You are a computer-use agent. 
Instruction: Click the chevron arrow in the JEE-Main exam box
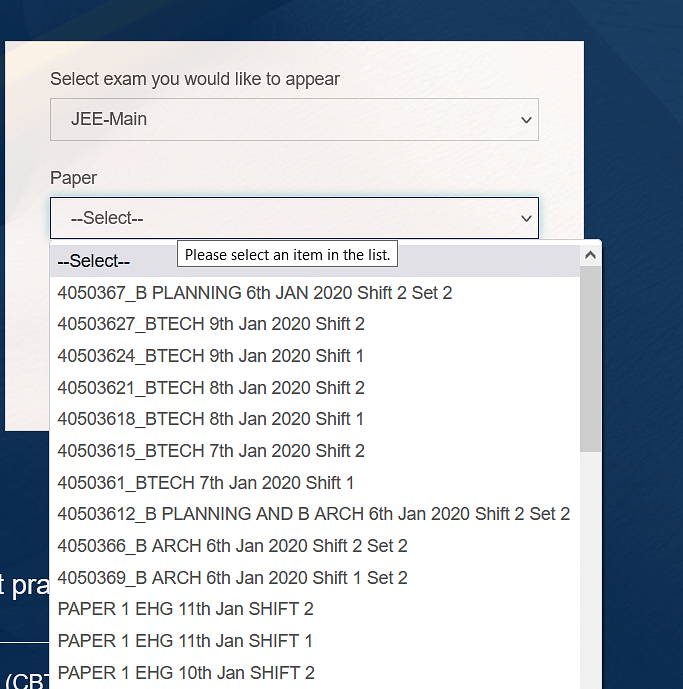click(x=526, y=120)
